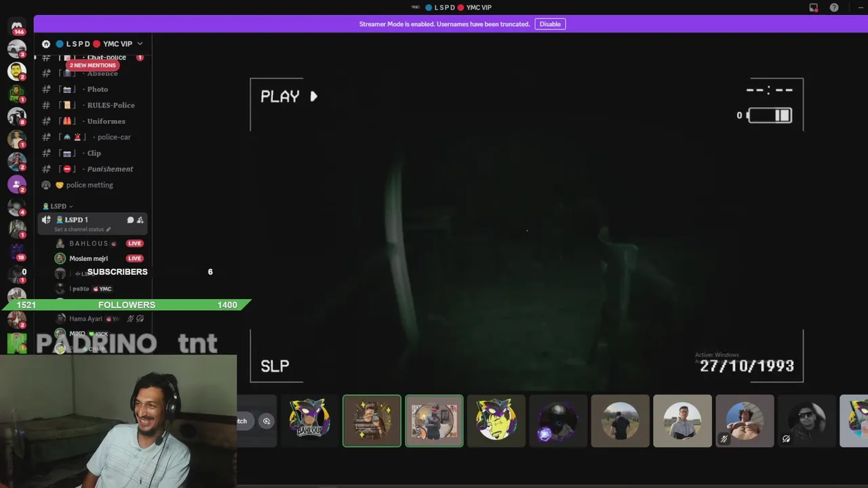The height and width of the screenshot is (488, 868).
Task: Select the LSPD 1 voice channel
Action: pos(92,222)
